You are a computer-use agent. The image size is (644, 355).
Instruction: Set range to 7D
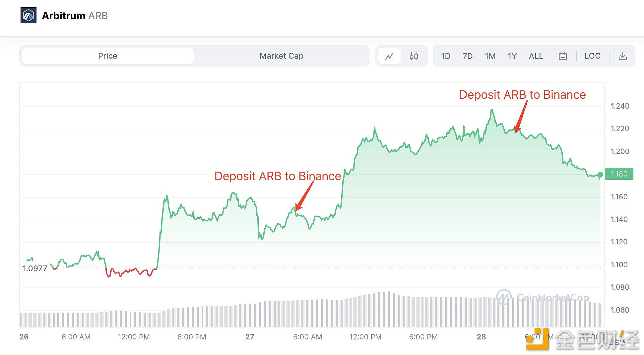tap(468, 56)
